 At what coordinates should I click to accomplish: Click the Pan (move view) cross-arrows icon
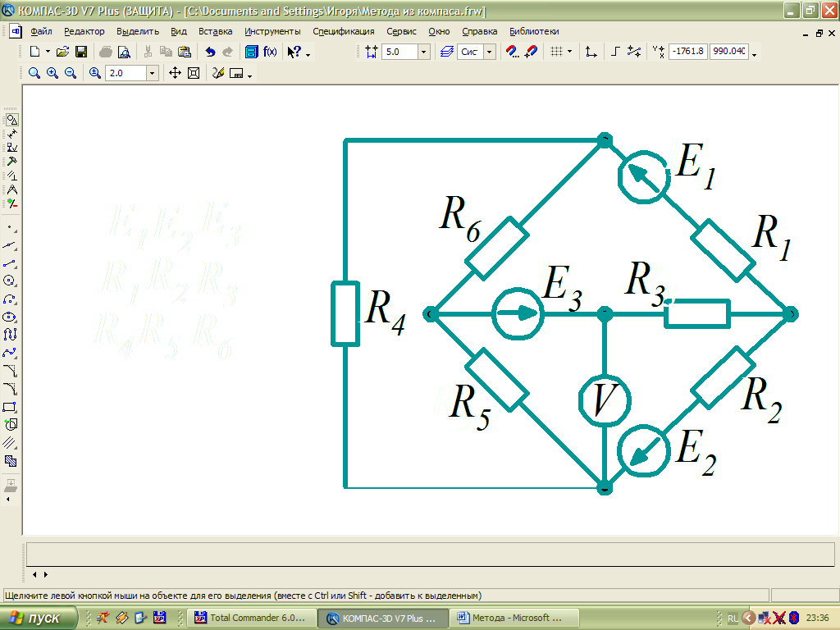(x=175, y=73)
